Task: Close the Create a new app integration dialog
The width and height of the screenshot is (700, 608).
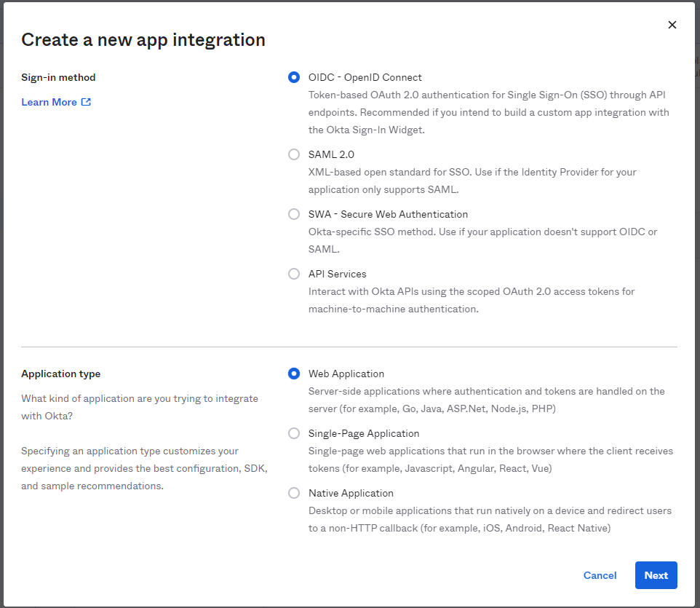Action: tap(672, 25)
